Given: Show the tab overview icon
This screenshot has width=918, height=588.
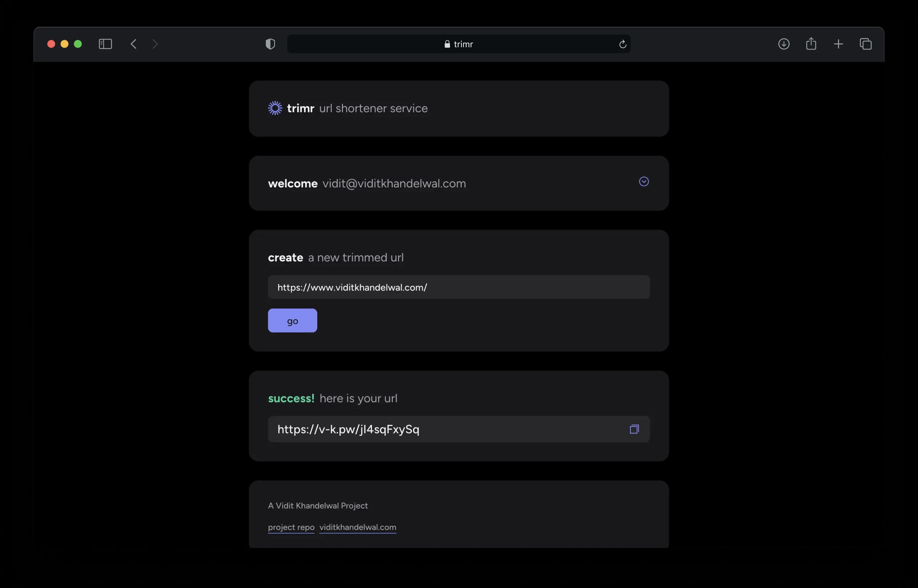Looking at the screenshot, I should 866,44.
